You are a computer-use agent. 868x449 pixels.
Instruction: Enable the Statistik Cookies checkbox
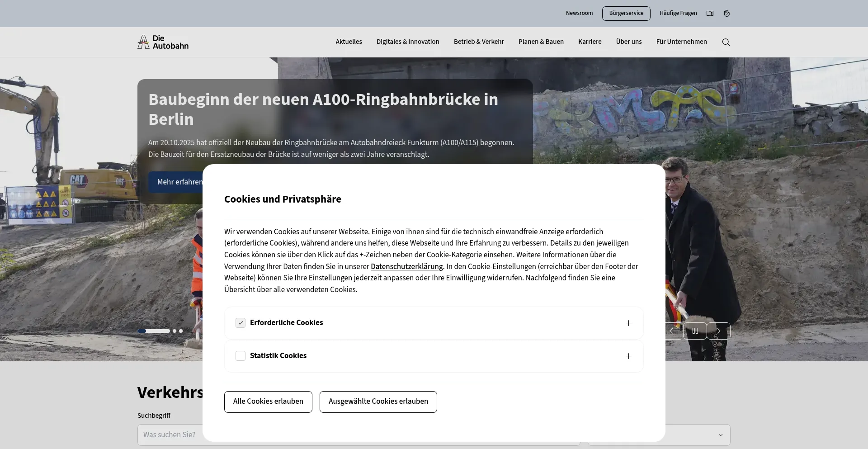pyautogui.click(x=241, y=356)
